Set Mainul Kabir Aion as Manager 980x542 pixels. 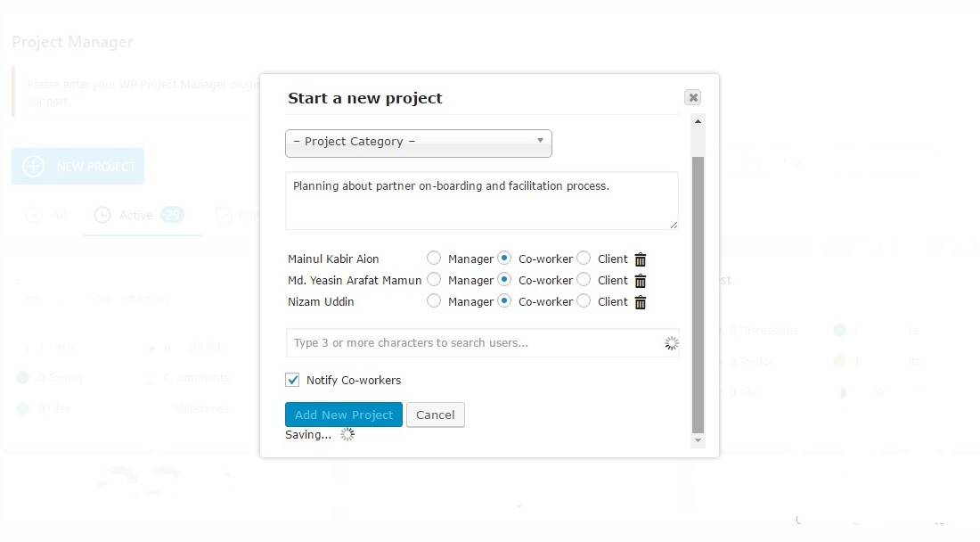click(x=434, y=259)
